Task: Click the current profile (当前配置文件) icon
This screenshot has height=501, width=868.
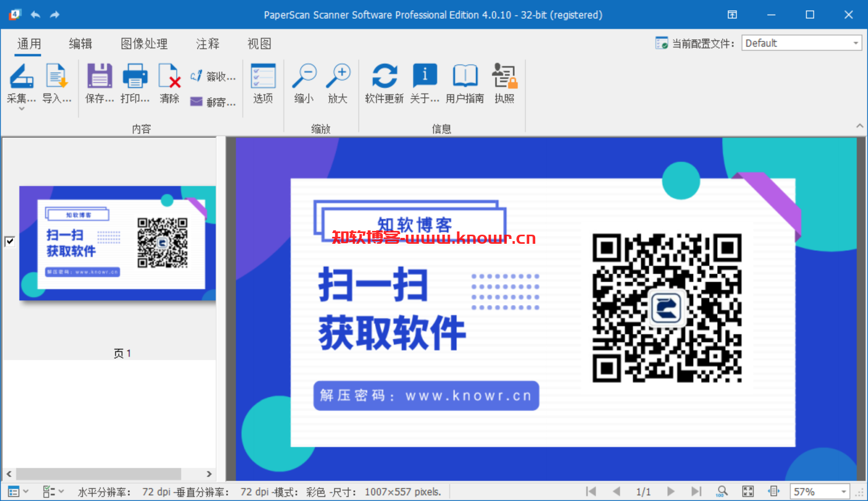Action: 661,43
